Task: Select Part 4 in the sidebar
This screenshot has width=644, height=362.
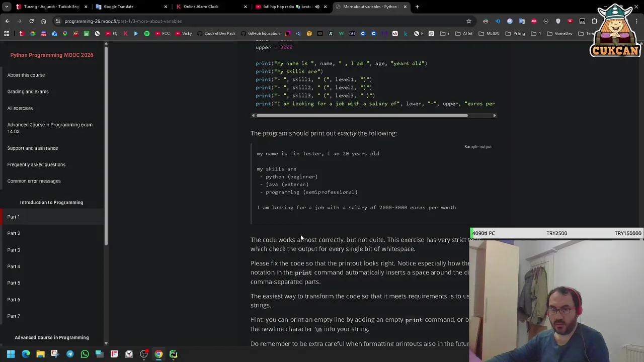Action: [14, 266]
